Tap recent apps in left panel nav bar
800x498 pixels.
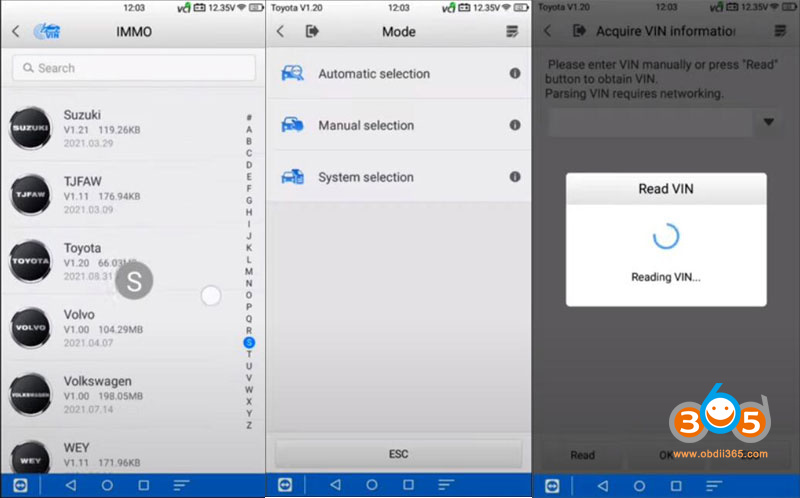pyautogui.click(x=144, y=485)
